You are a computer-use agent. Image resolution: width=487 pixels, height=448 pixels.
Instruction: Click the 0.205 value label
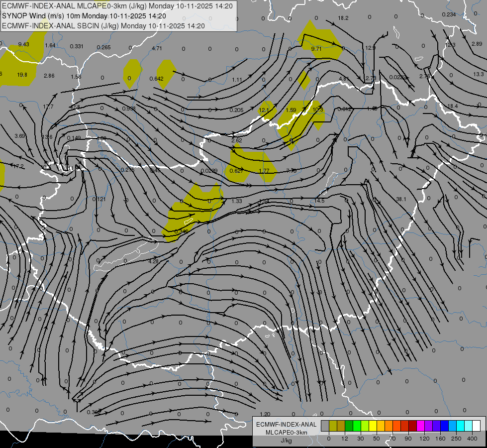pos(236,110)
